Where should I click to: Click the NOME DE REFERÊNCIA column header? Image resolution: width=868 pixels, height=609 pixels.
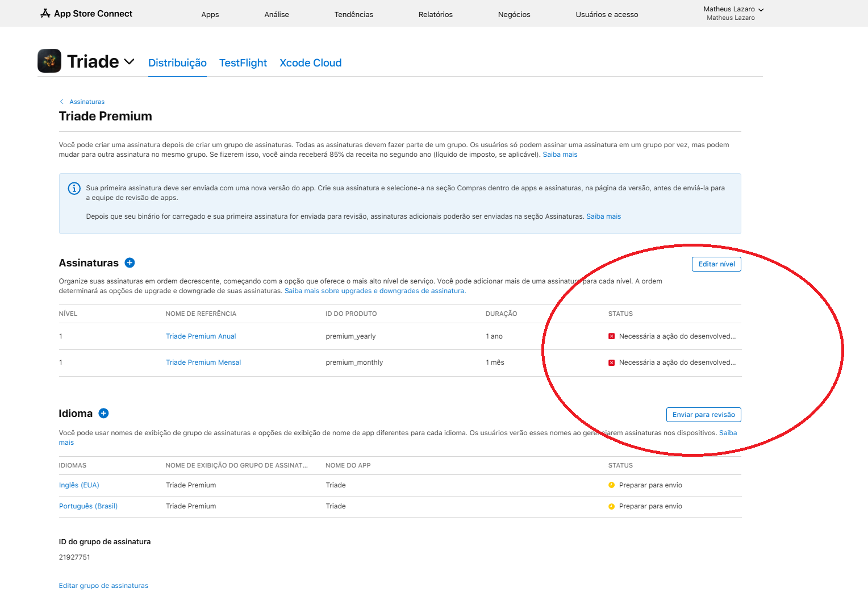pyautogui.click(x=201, y=314)
